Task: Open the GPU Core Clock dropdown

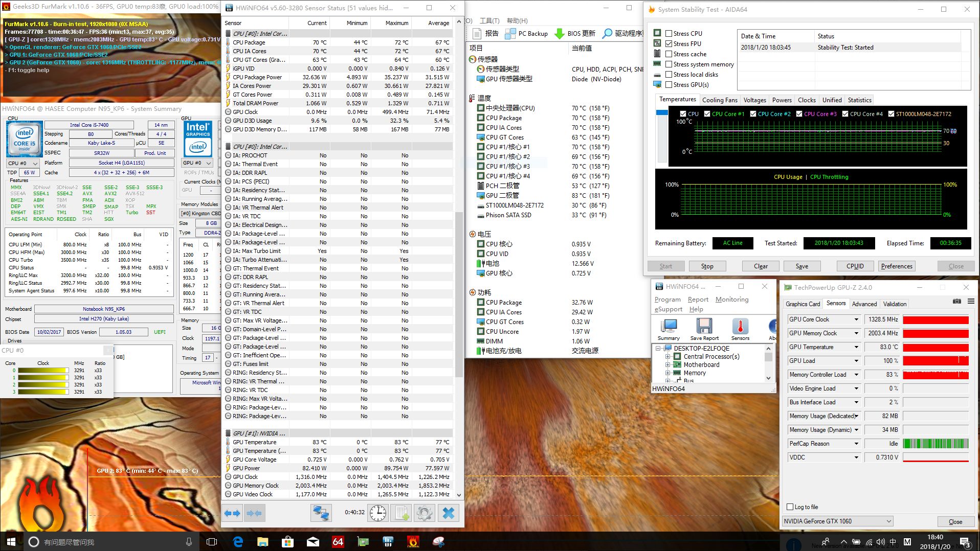Action: tap(856, 319)
